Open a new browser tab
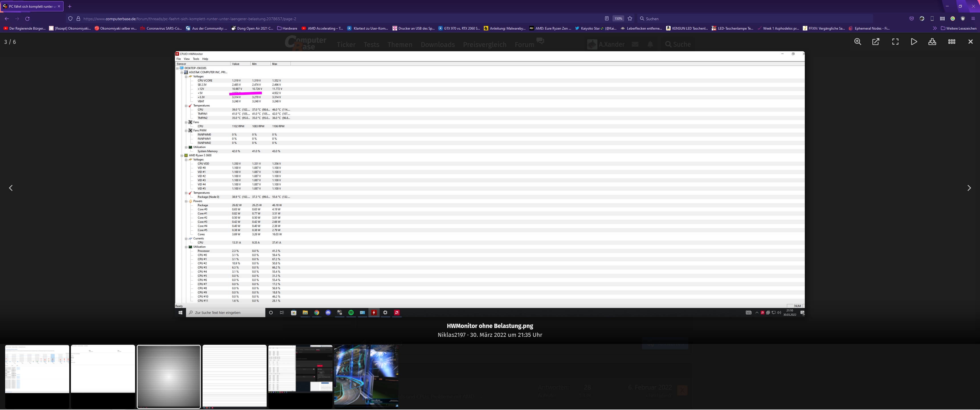Image resolution: width=980 pixels, height=410 pixels. 70,7
